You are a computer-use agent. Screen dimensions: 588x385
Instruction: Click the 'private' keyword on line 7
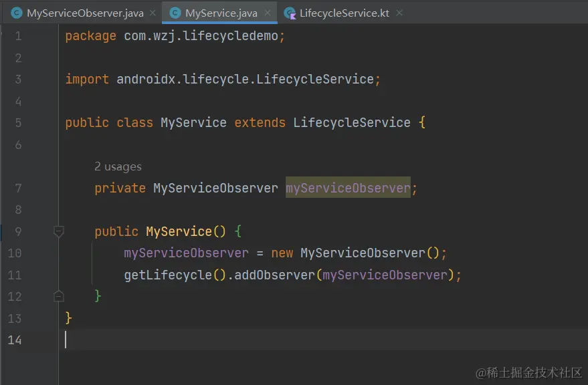[120, 188]
